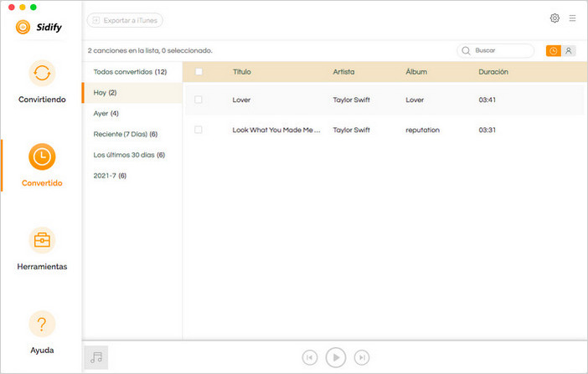Focus the Buscar search field
The height and width of the screenshot is (374, 588).
point(496,50)
